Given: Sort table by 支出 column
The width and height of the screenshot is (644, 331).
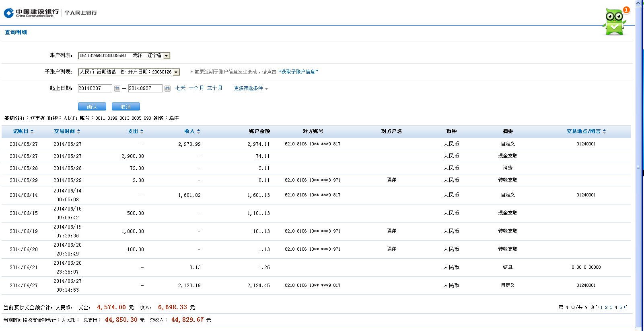Looking at the screenshot, I should (x=135, y=131).
